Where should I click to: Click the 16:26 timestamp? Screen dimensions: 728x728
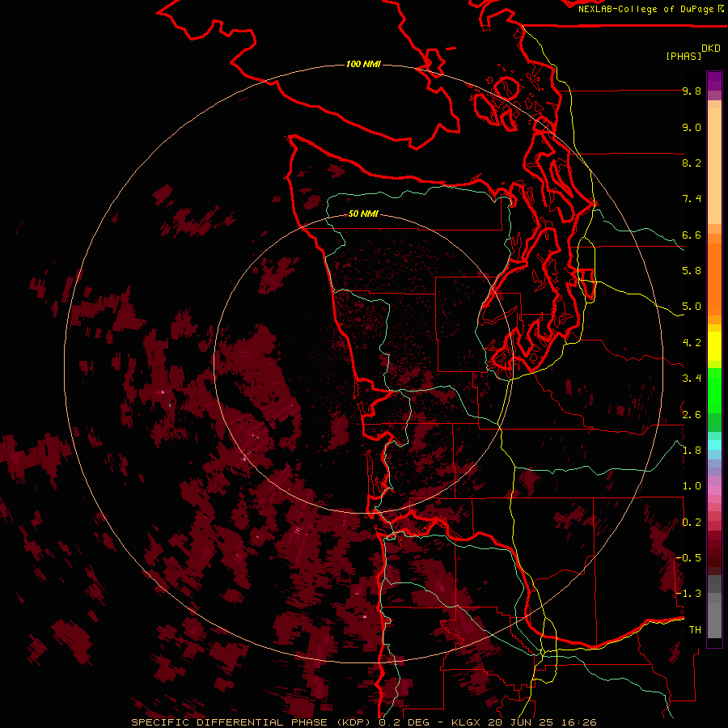point(580,722)
